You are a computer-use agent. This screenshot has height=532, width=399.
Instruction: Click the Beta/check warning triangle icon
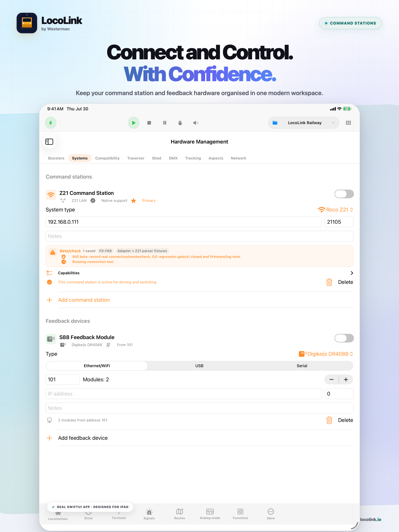pos(53,252)
